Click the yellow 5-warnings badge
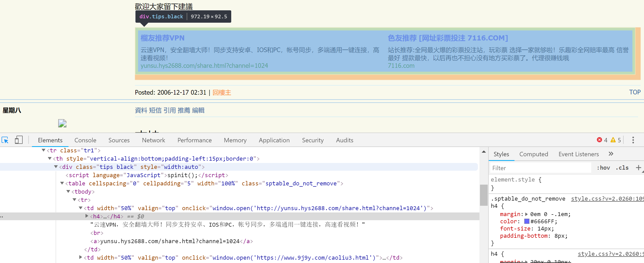Screen dimensions: 644x263 [616, 140]
